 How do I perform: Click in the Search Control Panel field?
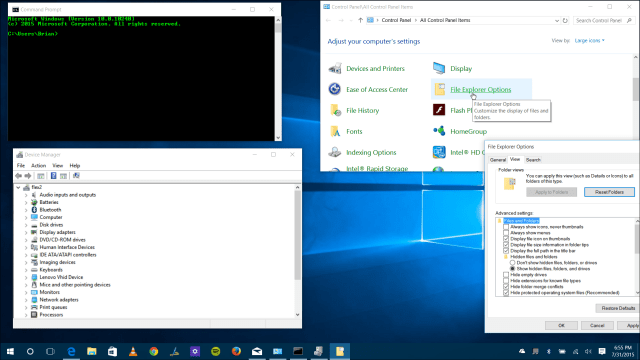(x=604, y=20)
